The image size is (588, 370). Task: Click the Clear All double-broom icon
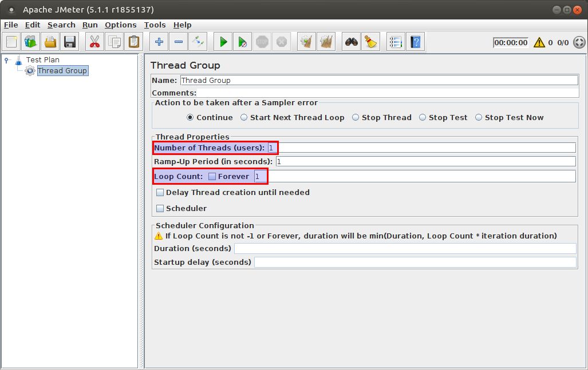(x=326, y=42)
